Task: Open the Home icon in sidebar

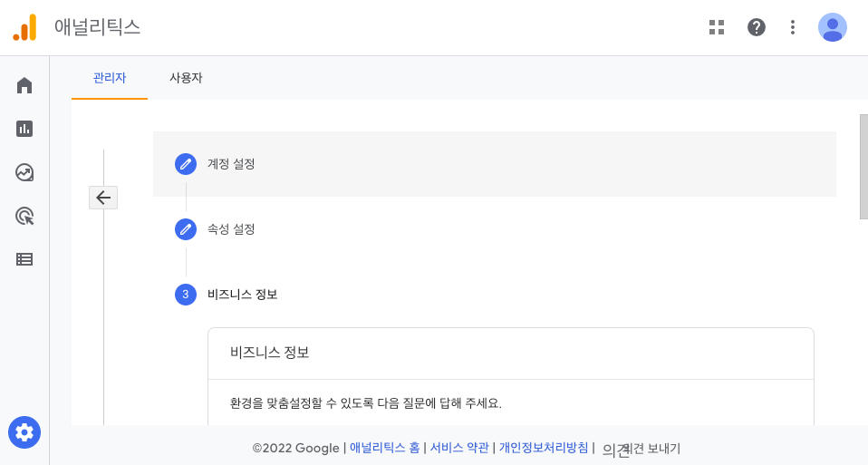Action: point(24,85)
